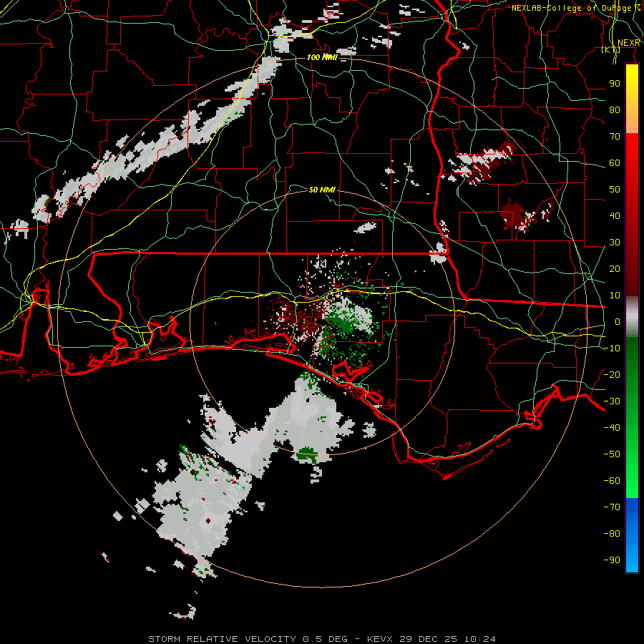Click the -40 value on velocity scale

pyautogui.click(x=612, y=428)
